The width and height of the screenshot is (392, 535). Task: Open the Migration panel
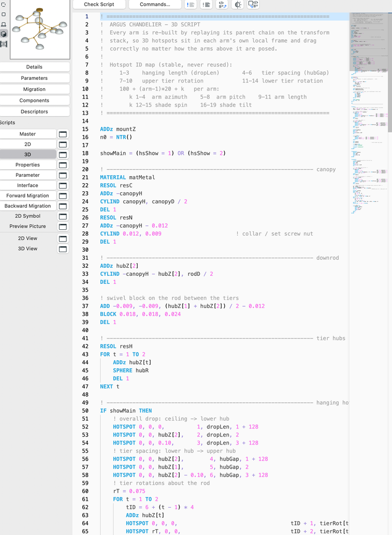(x=34, y=89)
